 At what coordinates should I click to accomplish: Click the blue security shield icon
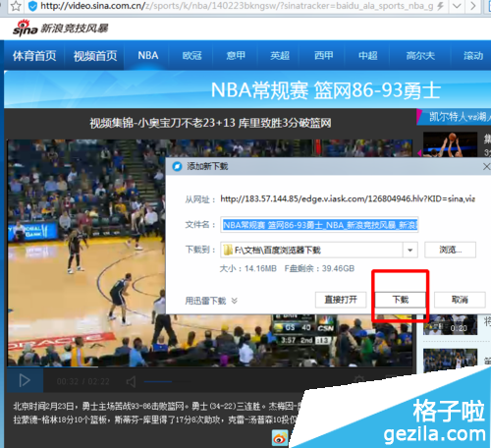tap(32, 6)
